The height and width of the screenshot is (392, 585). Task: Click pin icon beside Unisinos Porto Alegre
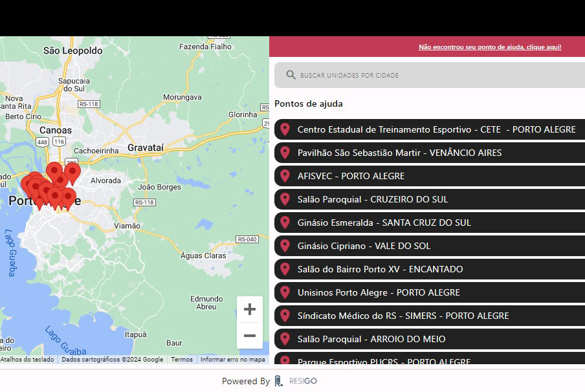pyautogui.click(x=285, y=292)
